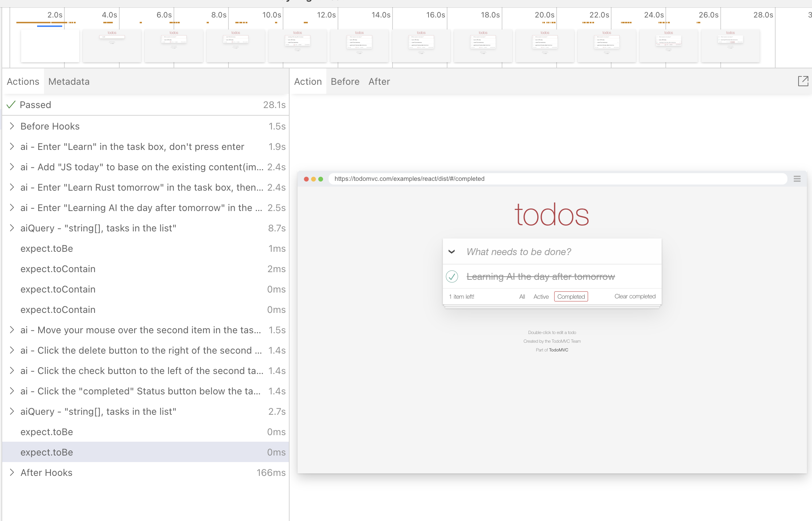Click the yellow window dot in snapshot
This screenshot has width=812, height=521.
tap(314, 179)
